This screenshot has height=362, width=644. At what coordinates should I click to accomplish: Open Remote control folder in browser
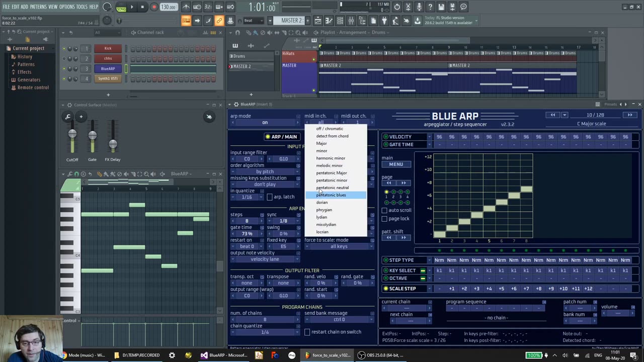33,87
